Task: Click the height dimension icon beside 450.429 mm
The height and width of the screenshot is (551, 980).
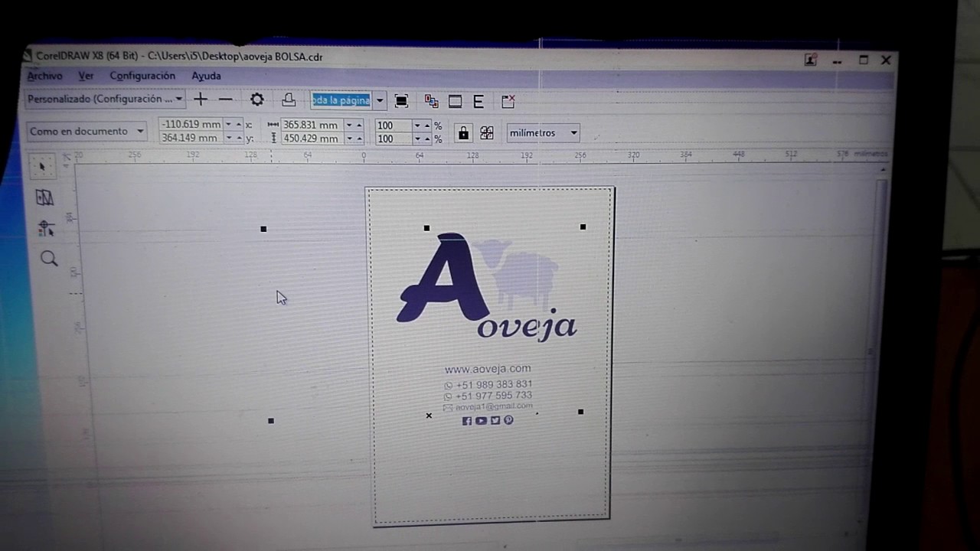Action: coord(273,139)
